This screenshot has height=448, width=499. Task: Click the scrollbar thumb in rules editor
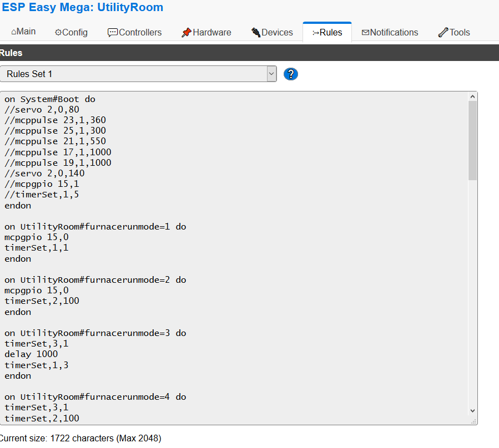472,140
